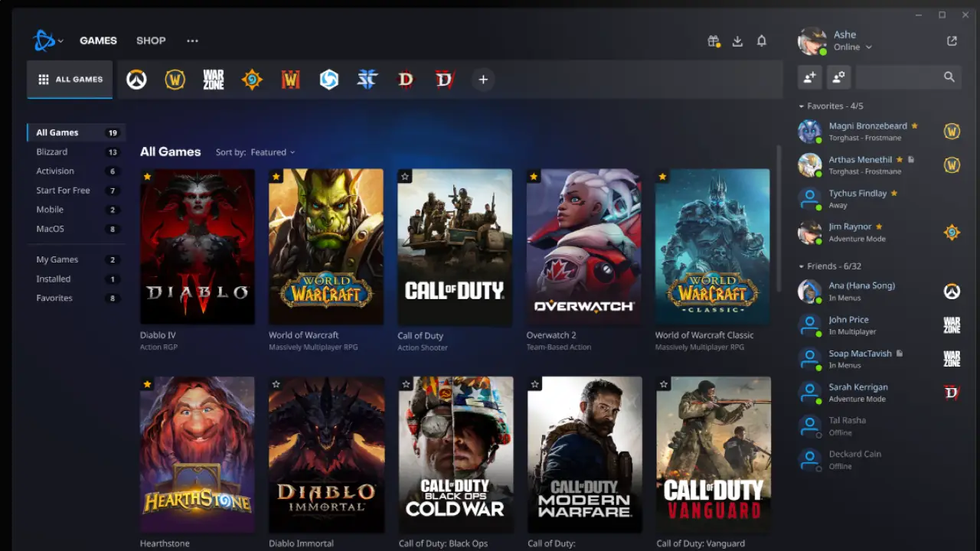
Task: Toggle the Hearthstone favorite star
Action: [x=147, y=384]
